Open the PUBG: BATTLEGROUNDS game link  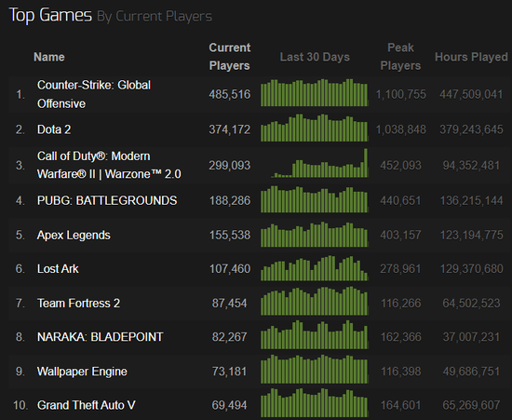(x=107, y=200)
